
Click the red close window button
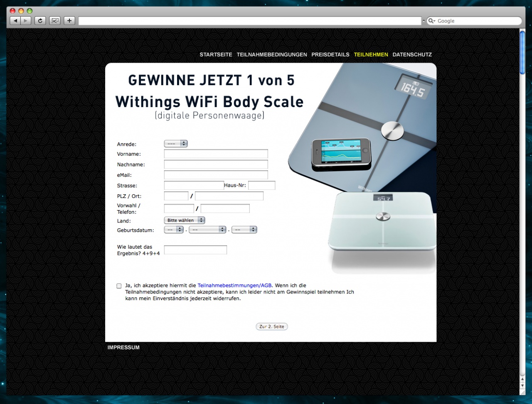coord(12,11)
